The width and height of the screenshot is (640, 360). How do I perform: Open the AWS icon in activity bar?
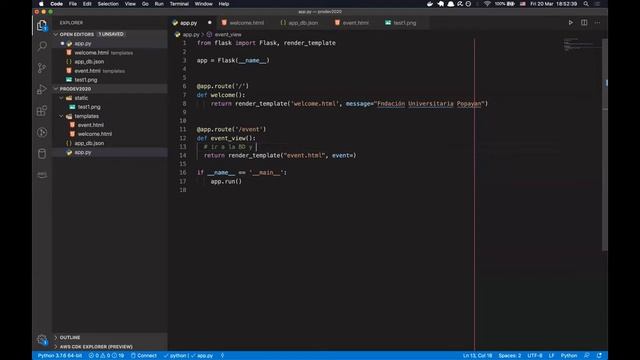tap(42, 175)
